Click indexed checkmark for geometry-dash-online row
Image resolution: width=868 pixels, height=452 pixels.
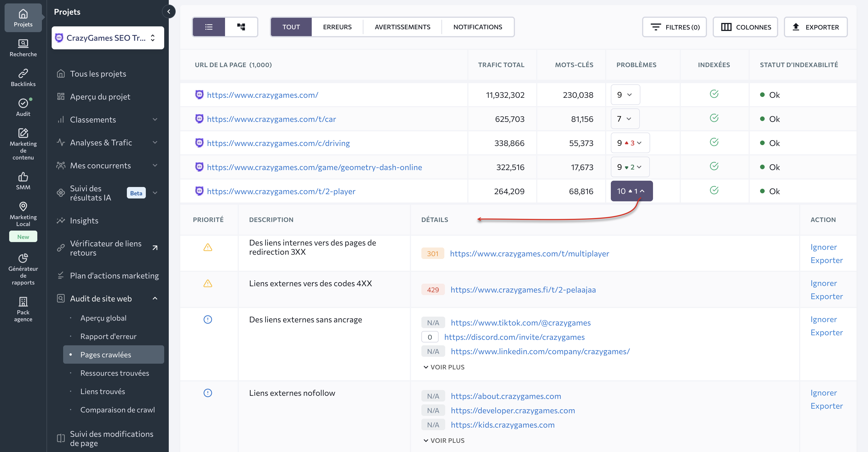pyautogui.click(x=714, y=166)
